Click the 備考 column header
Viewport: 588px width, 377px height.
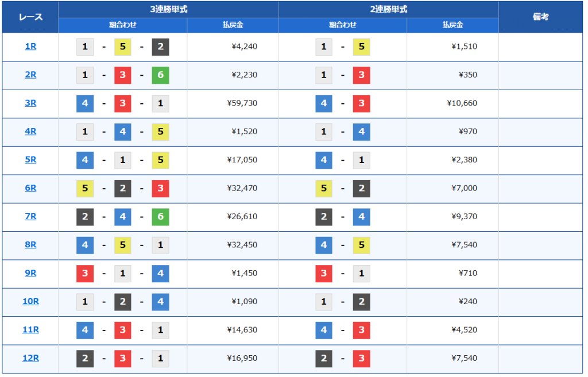coord(540,17)
